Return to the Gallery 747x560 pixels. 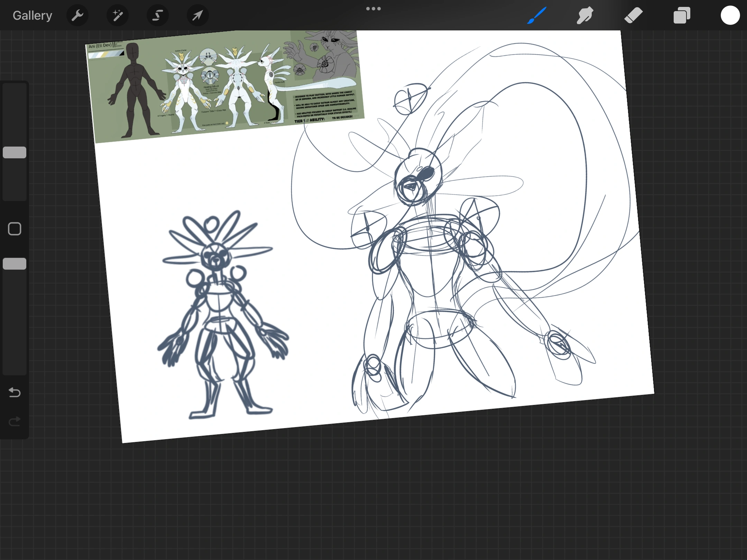click(32, 15)
